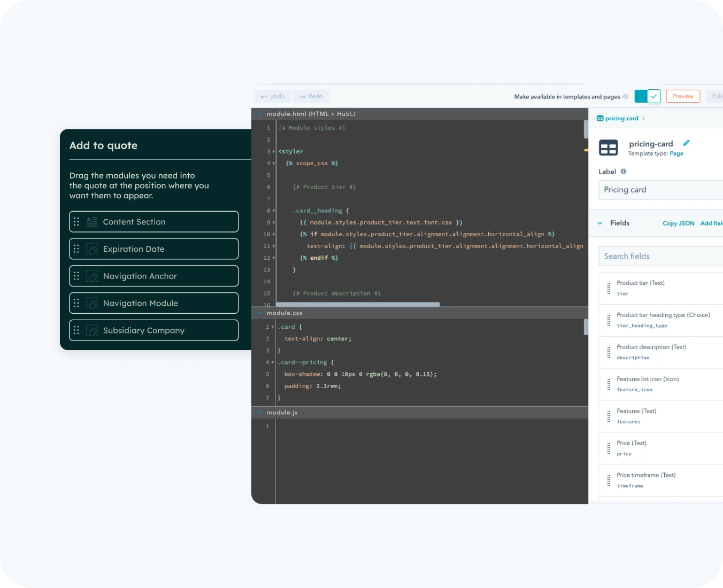The width and height of the screenshot is (723, 588).
Task: Click the drag handle for Features (Text) field
Action: 609,417
